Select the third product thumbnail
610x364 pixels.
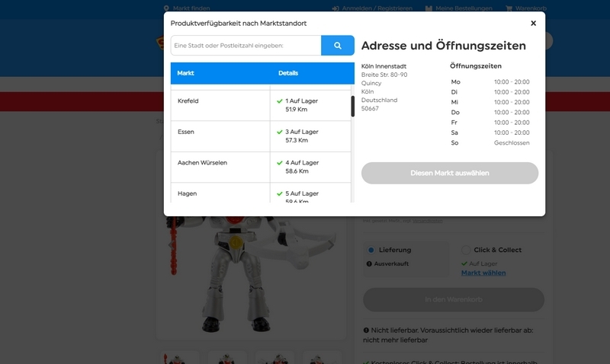274,358
